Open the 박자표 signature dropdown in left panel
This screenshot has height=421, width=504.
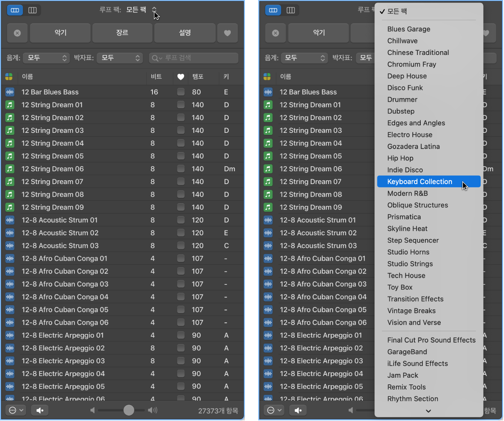[120, 58]
